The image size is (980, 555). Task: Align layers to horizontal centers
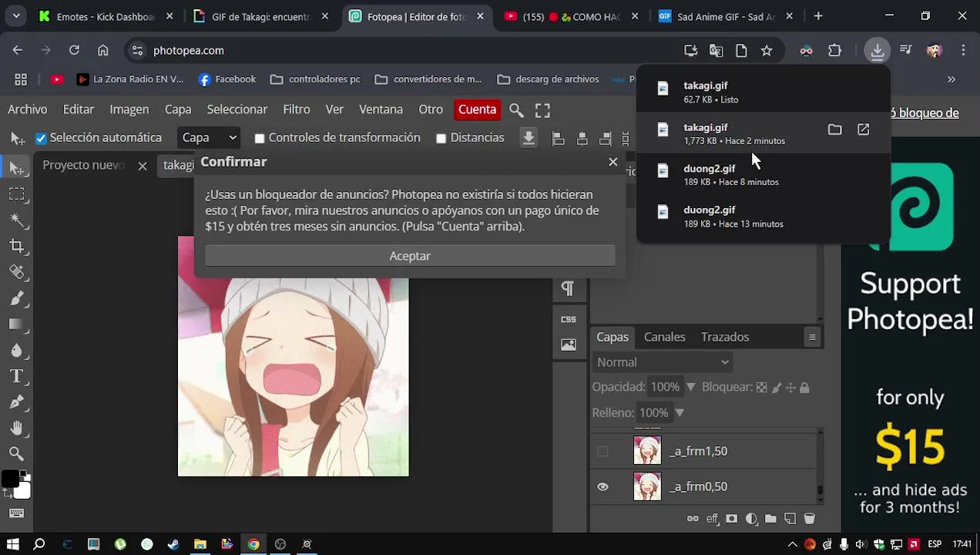click(x=582, y=139)
